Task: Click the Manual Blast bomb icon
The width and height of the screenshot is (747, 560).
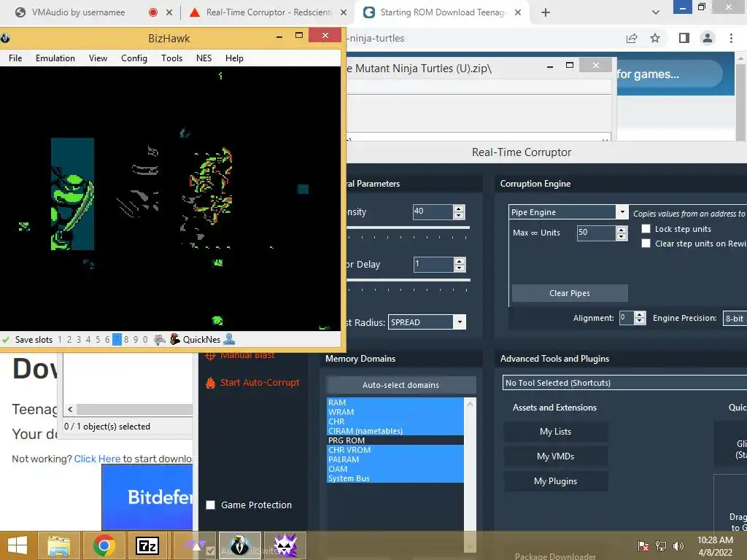Action: pyautogui.click(x=211, y=355)
